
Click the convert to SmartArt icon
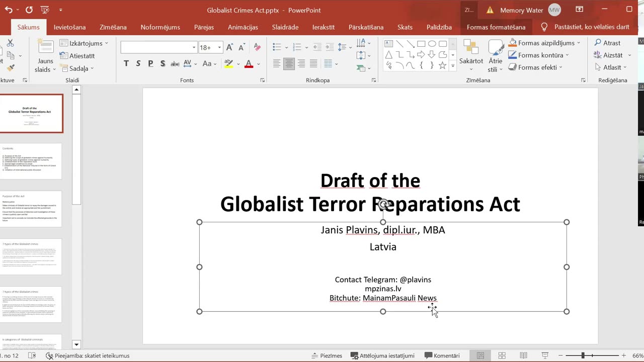click(x=361, y=68)
